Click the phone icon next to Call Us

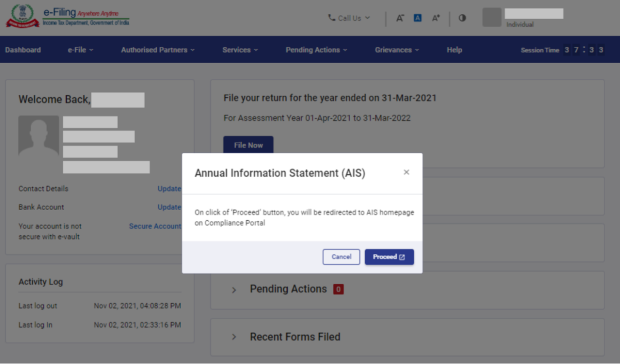tap(330, 18)
